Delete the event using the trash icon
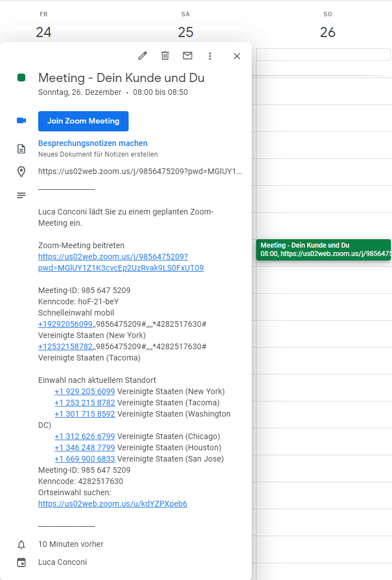 (x=165, y=56)
